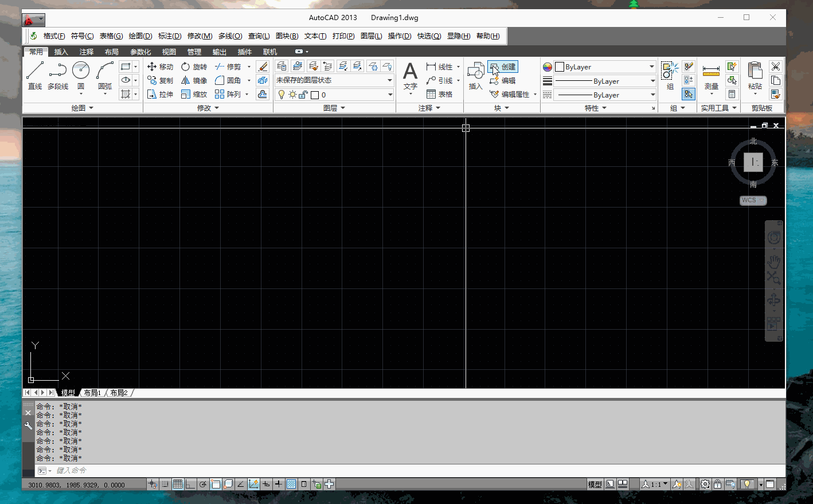The width and height of the screenshot is (813, 504).
Task: Click the 镜像 (Mirror) tool
Action: (x=194, y=80)
